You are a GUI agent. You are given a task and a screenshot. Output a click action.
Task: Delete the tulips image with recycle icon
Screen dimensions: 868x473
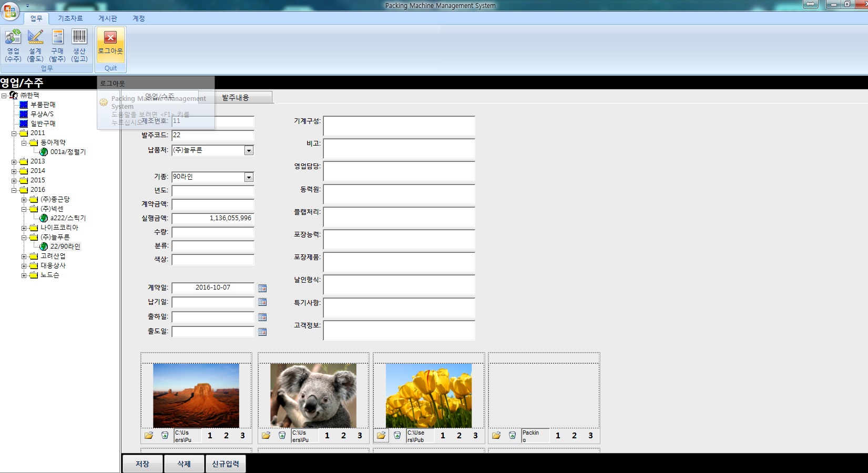click(x=397, y=436)
